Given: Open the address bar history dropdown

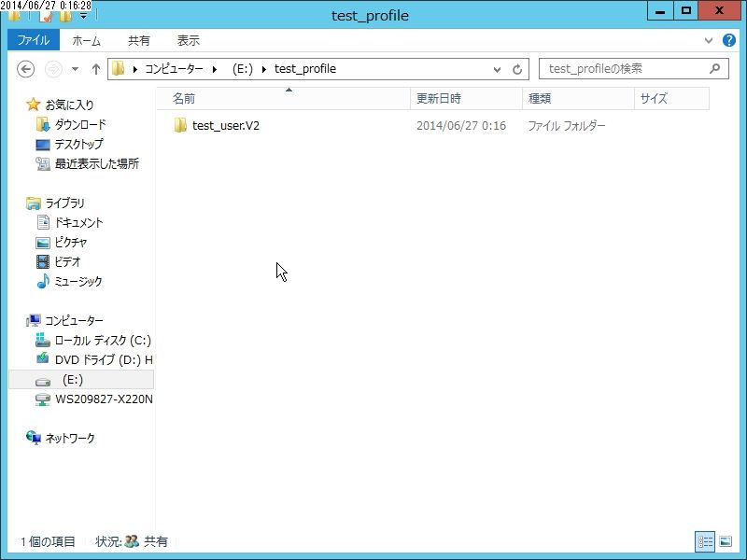Looking at the screenshot, I should pyautogui.click(x=497, y=69).
